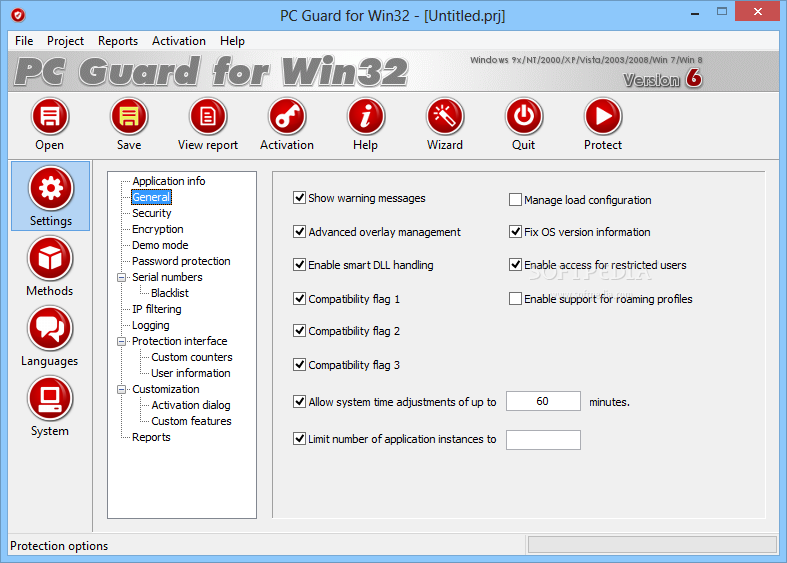Select the System computer sidebar icon
Viewport: 787px width, 563px height.
[50, 399]
